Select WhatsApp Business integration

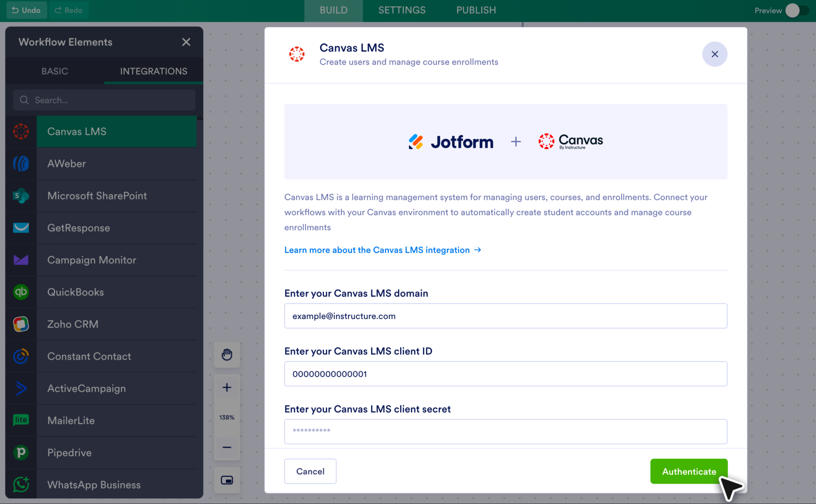116,484
